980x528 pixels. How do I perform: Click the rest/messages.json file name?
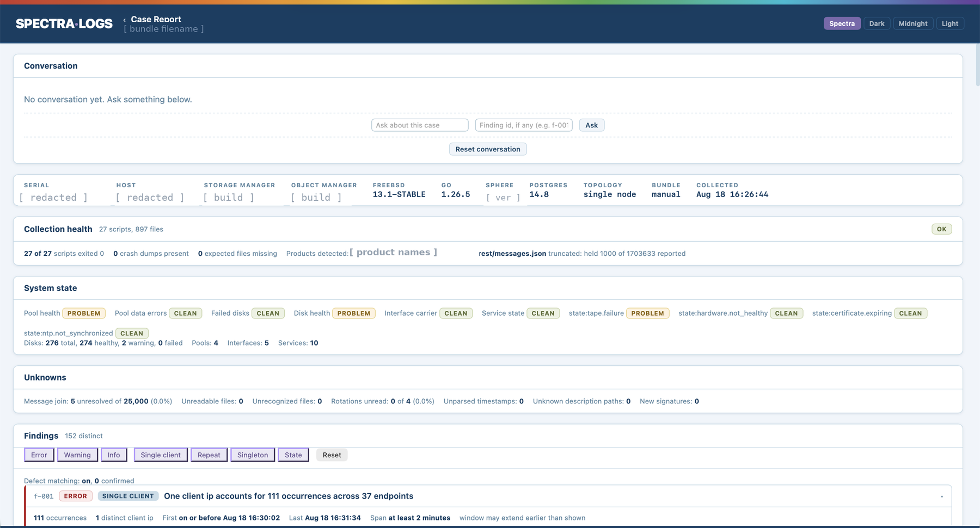pyautogui.click(x=512, y=254)
